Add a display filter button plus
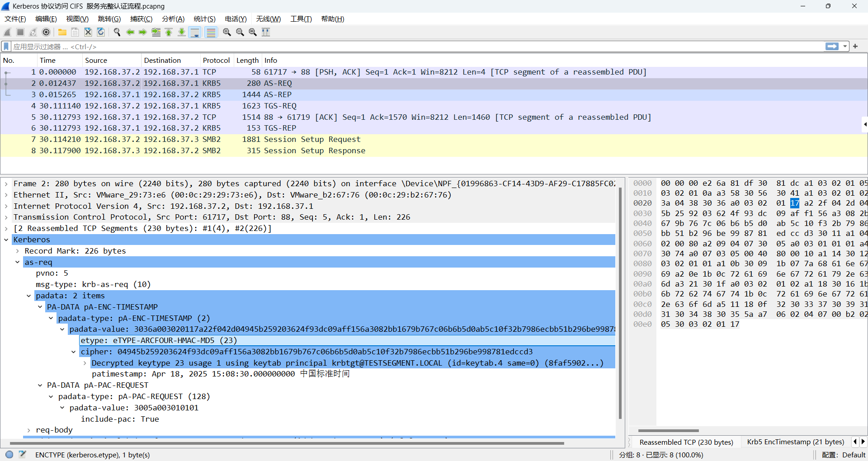Viewport: 868px width, 461px height. click(x=855, y=47)
